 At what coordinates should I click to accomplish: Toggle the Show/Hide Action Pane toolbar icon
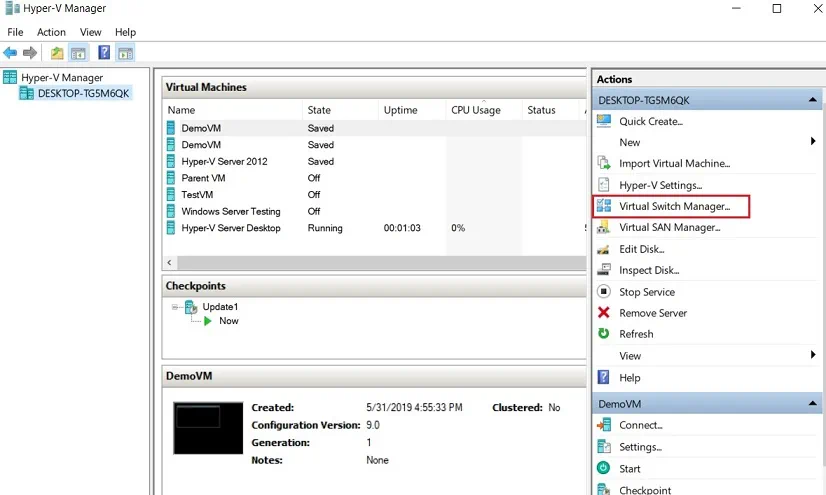(x=125, y=53)
